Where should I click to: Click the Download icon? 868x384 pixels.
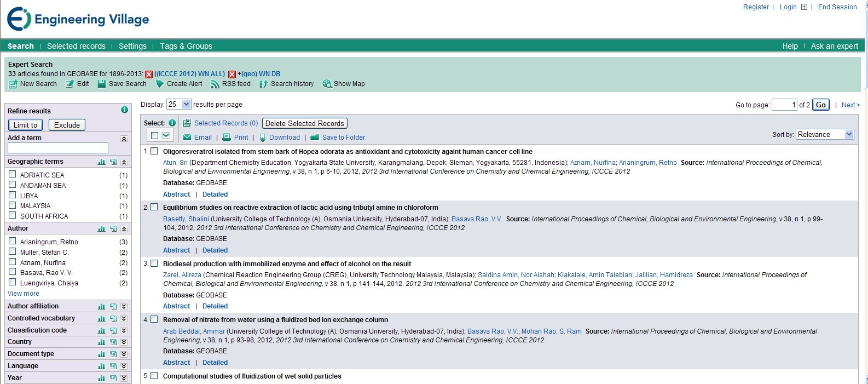(263, 137)
